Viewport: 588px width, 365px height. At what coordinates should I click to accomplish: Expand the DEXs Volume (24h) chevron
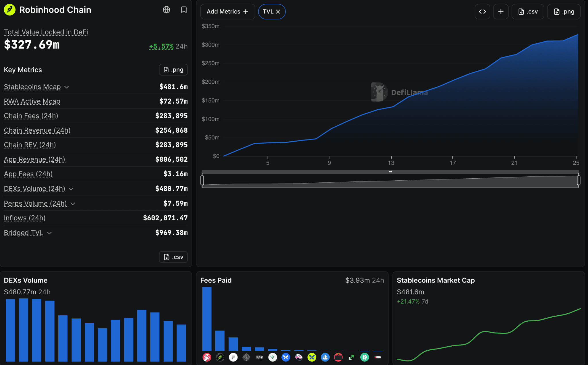click(x=71, y=189)
